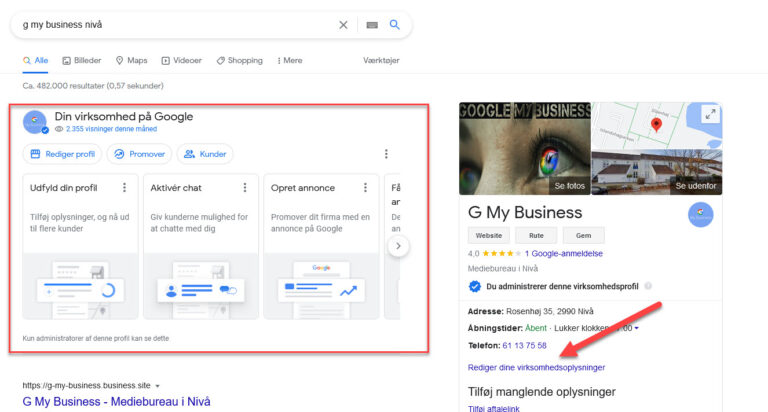
Task: Open the on-screen keyboard icon
Action: click(x=372, y=25)
